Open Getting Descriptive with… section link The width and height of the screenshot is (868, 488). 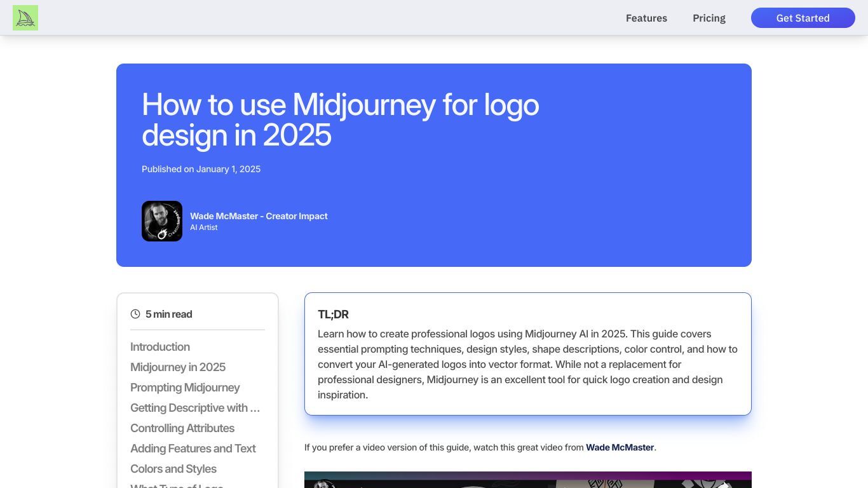195,408
